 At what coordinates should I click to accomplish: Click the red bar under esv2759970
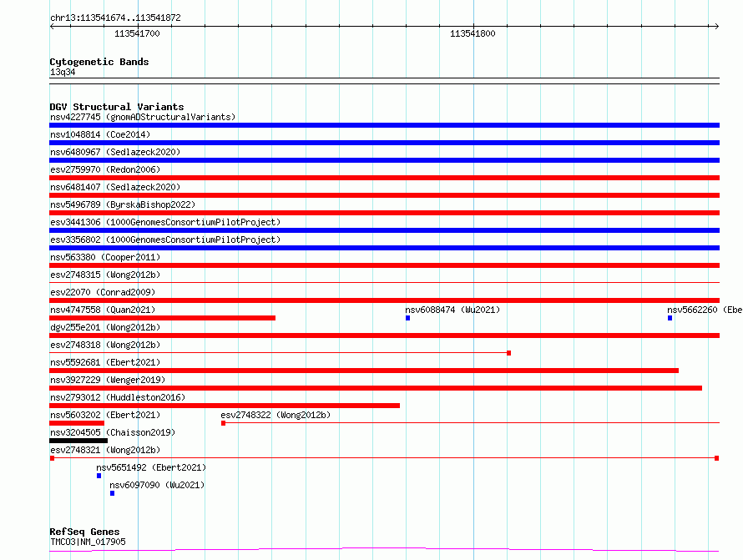click(x=384, y=178)
